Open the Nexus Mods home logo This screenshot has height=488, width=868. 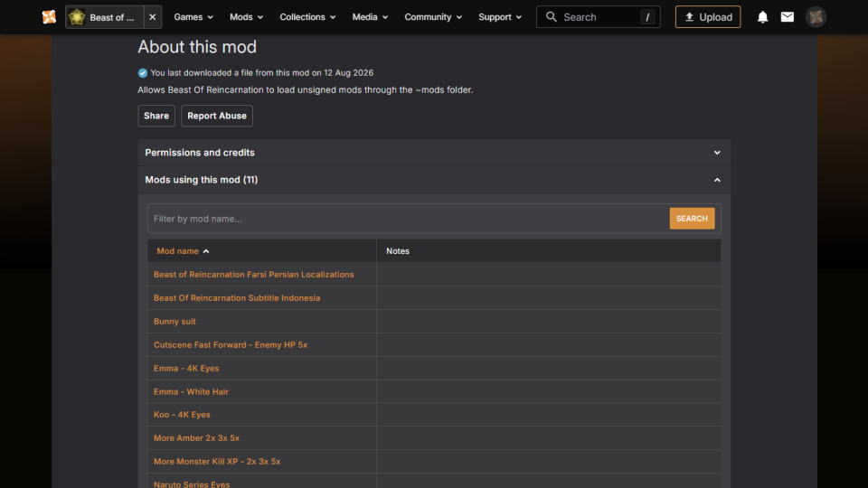tap(49, 17)
